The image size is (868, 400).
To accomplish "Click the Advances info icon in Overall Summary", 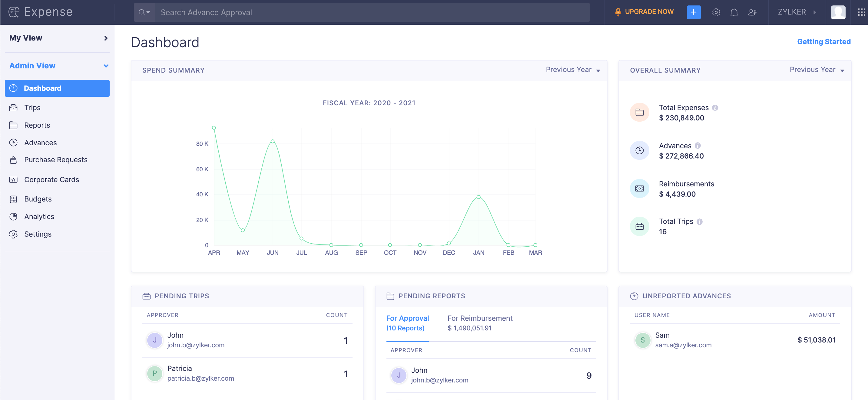I will click(x=698, y=146).
